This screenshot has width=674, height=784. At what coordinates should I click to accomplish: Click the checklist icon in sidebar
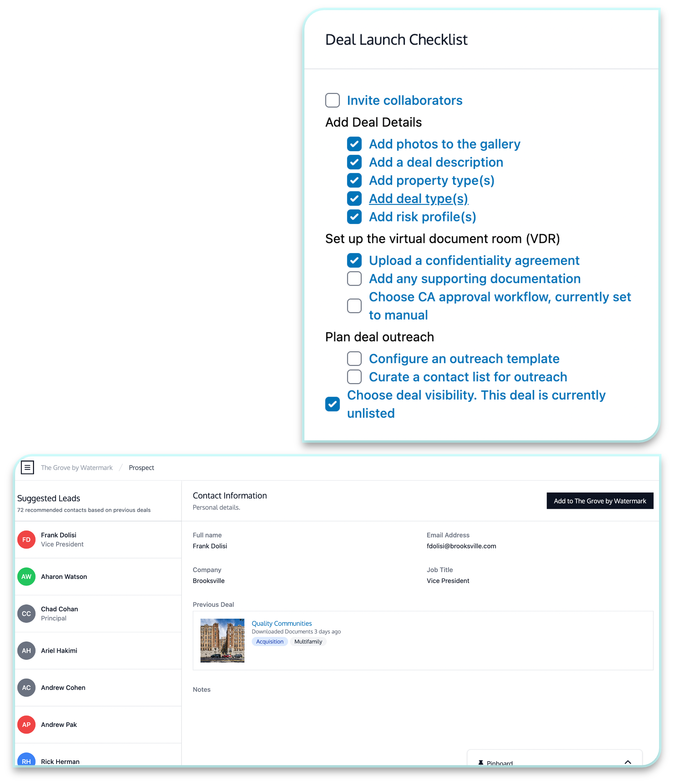point(27,467)
